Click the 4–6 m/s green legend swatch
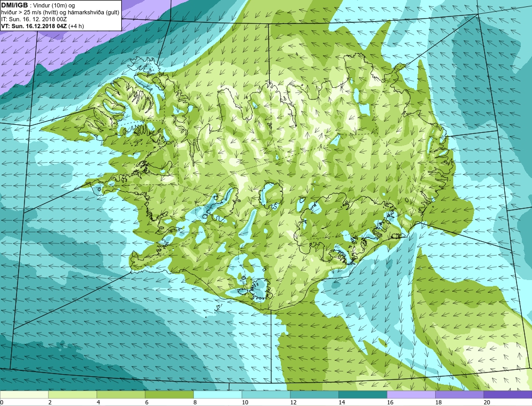The image size is (532, 406). pos(121,395)
